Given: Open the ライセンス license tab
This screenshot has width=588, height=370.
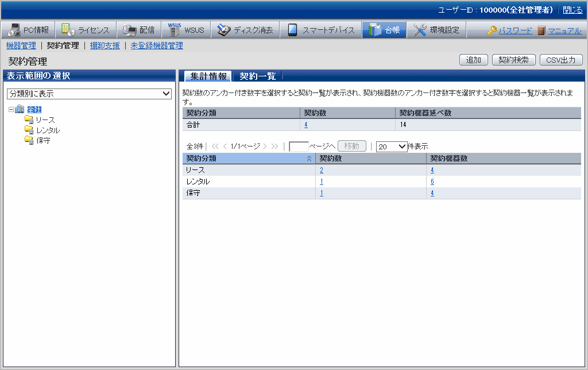Looking at the screenshot, I should [x=86, y=30].
